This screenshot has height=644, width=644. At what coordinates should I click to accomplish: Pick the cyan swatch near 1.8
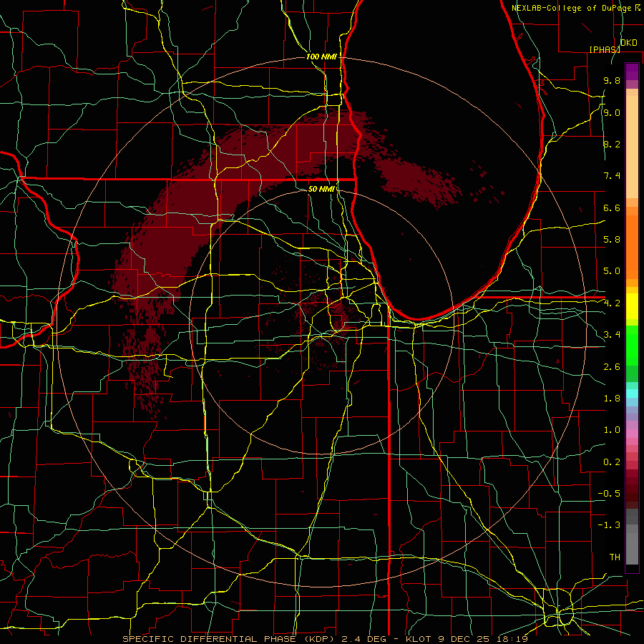632,394
